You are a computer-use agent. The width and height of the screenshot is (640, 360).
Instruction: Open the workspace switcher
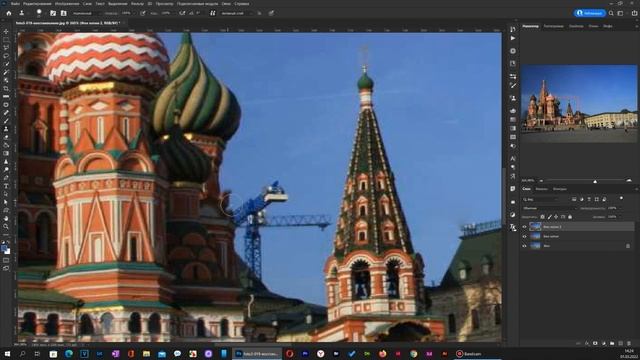point(620,13)
